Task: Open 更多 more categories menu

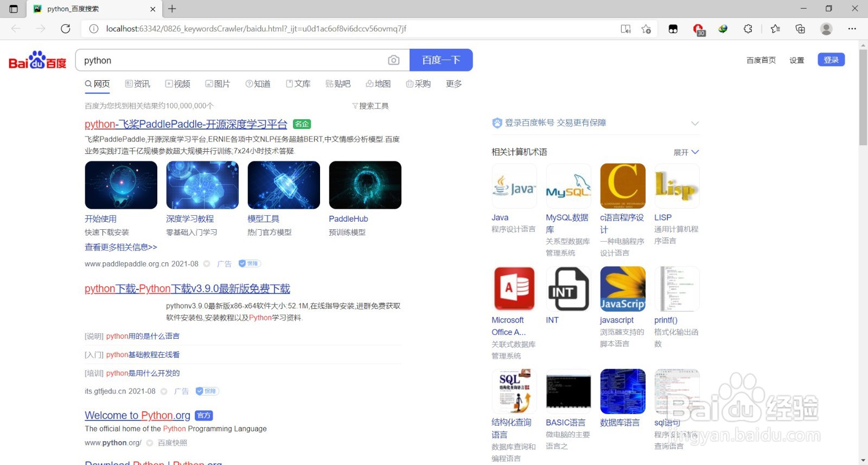Action: point(454,84)
